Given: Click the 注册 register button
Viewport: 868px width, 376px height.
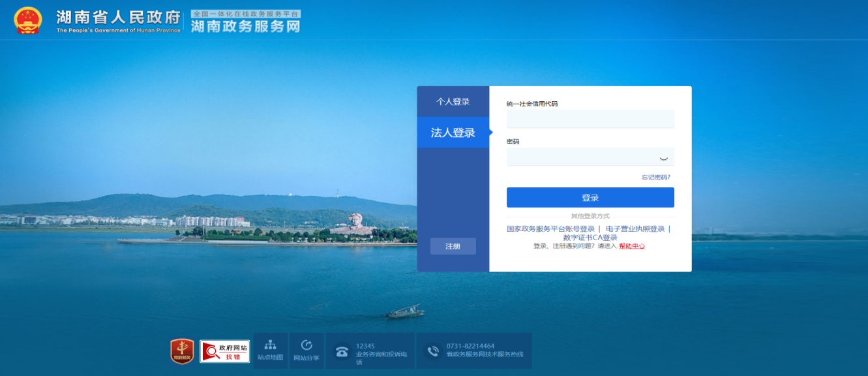Looking at the screenshot, I should pos(453,246).
